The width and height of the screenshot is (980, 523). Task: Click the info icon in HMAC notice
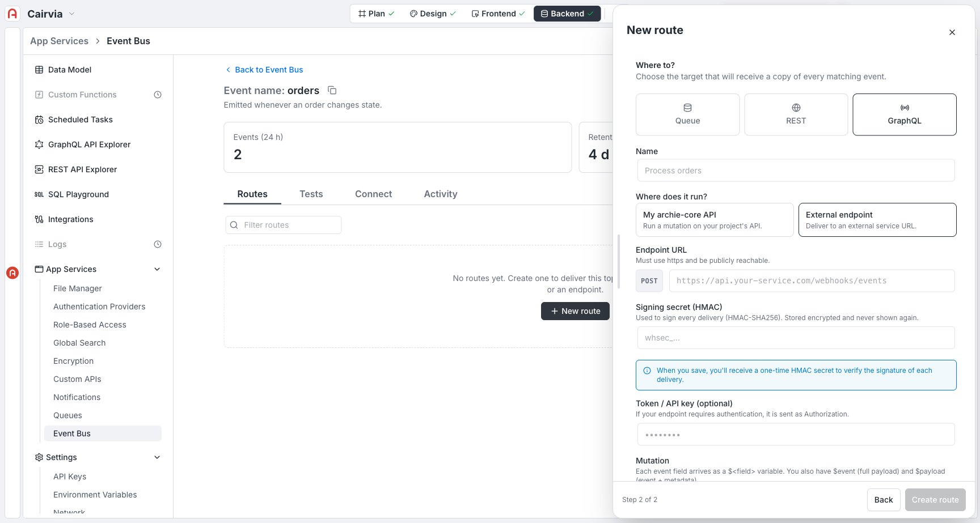[x=647, y=371]
